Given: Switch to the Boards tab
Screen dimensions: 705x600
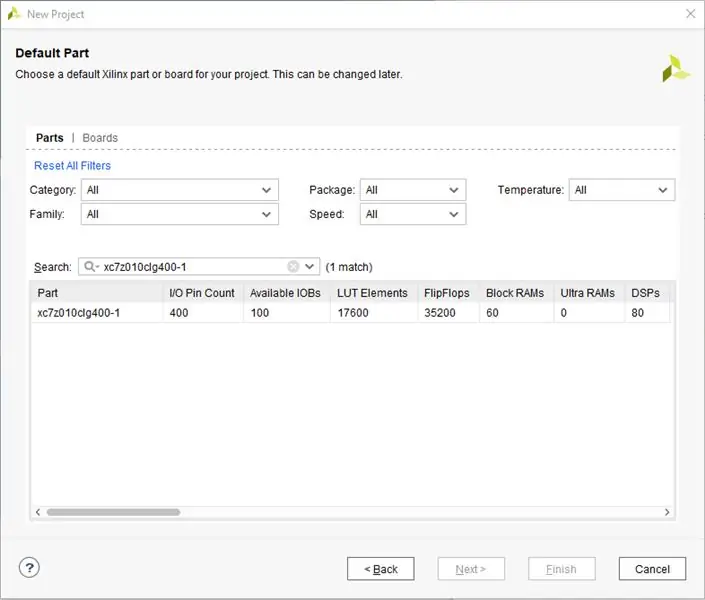Looking at the screenshot, I should [x=100, y=138].
